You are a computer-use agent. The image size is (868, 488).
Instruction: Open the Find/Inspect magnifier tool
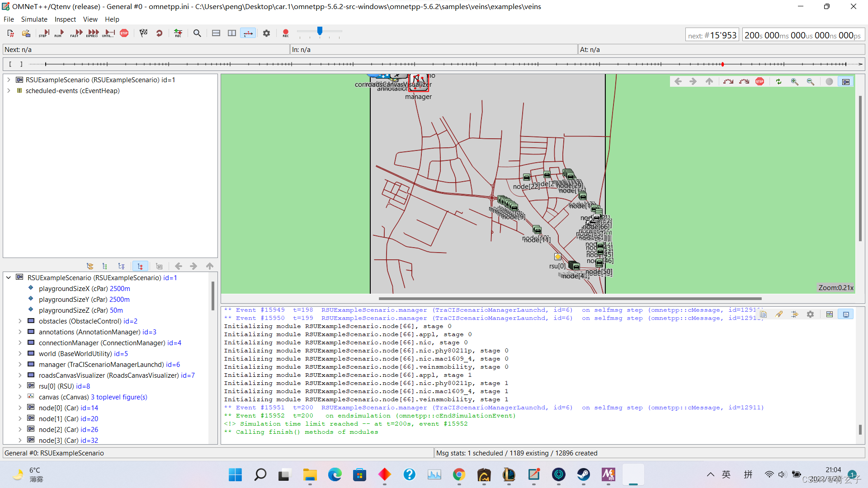(197, 33)
